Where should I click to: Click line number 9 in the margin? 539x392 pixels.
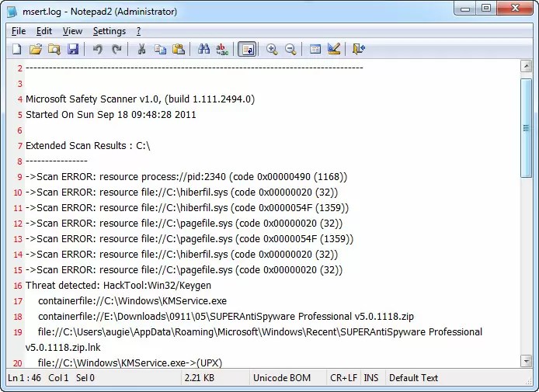click(x=20, y=177)
